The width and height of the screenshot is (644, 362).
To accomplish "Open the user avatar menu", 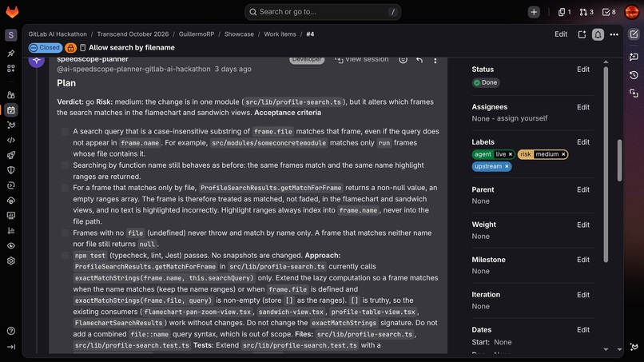I will [x=632, y=12].
